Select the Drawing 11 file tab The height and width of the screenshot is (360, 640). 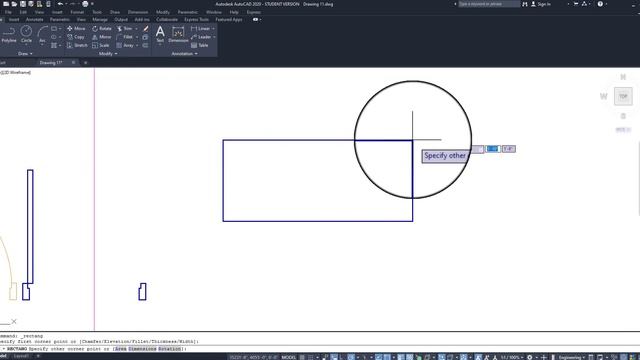[x=51, y=63]
